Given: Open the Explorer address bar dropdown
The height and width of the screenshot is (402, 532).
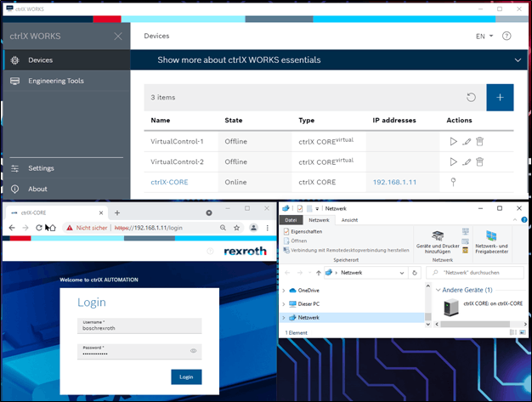Looking at the screenshot, I should pyautogui.click(x=402, y=273).
